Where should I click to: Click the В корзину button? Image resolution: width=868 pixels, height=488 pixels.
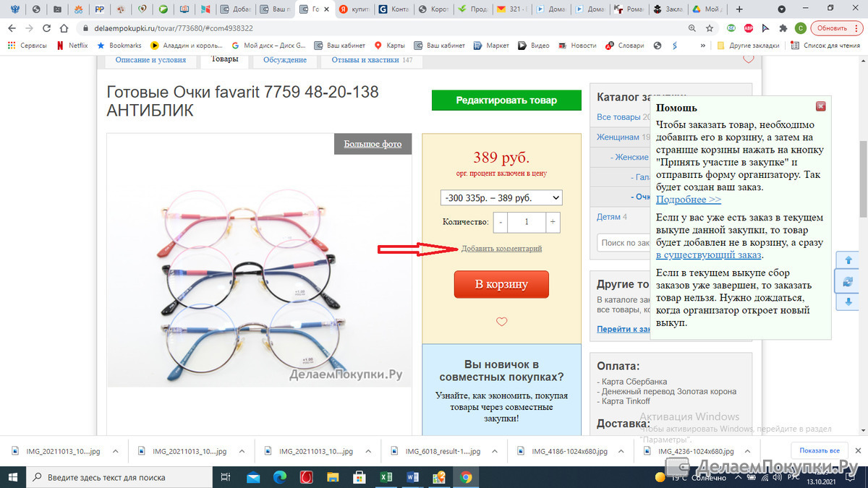501,284
